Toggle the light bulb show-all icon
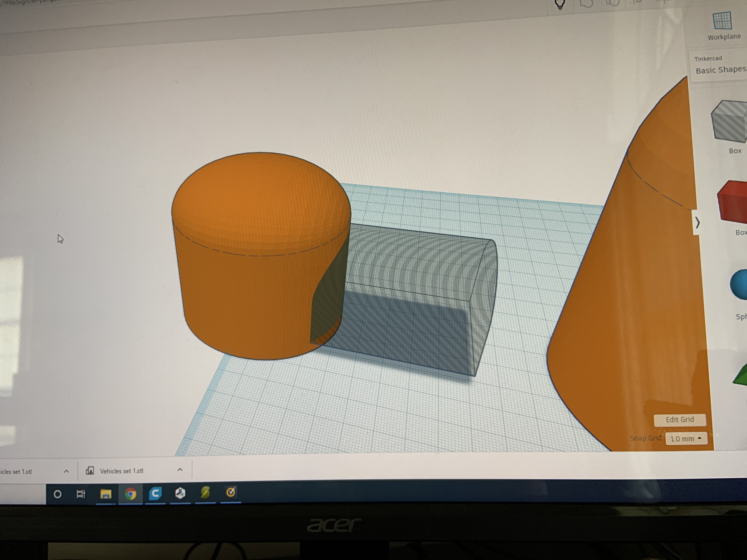Image resolution: width=747 pixels, height=560 pixels. pyautogui.click(x=560, y=4)
